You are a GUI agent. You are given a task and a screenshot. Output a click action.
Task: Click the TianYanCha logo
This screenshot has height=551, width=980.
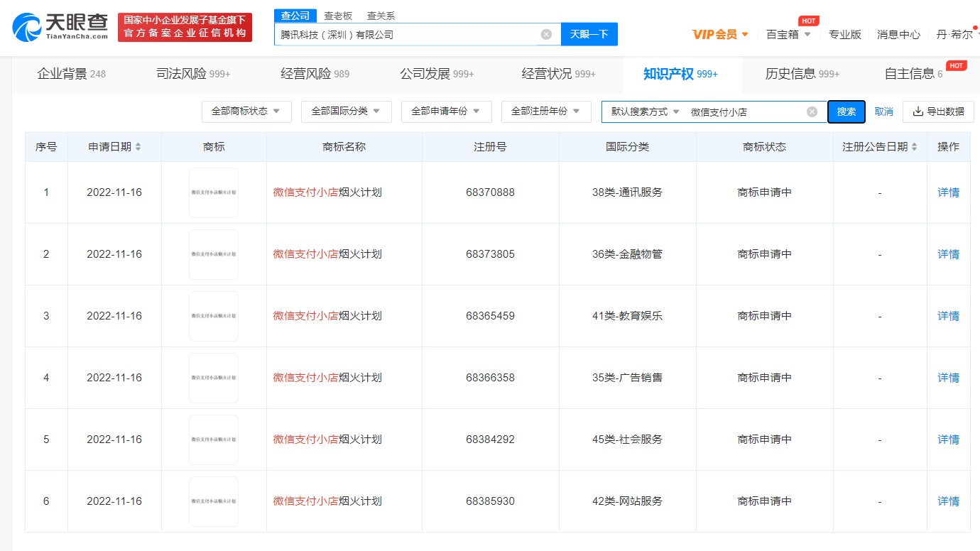coord(60,27)
